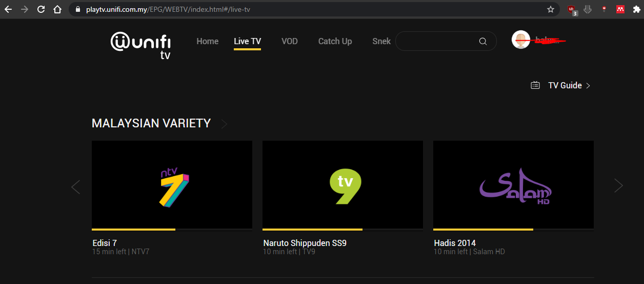
Task: Open the Home tab
Action: click(x=207, y=41)
